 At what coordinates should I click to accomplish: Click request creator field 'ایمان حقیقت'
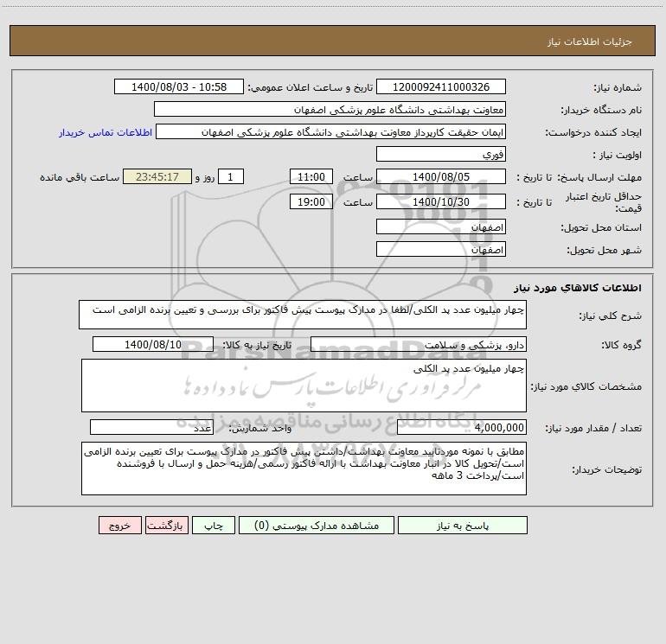[331, 131]
